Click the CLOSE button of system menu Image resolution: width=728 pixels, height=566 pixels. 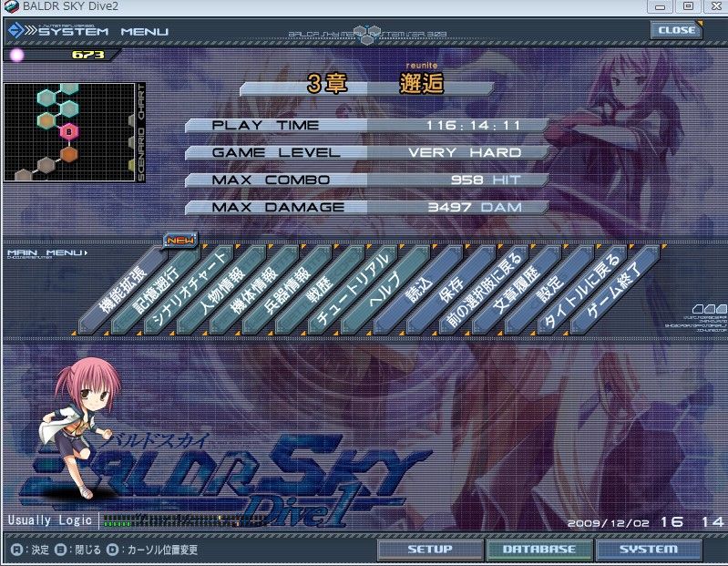[676, 30]
